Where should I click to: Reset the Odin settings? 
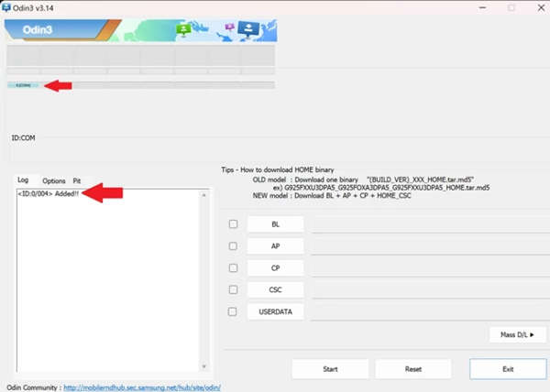pyautogui.click(x=412, y=369)
